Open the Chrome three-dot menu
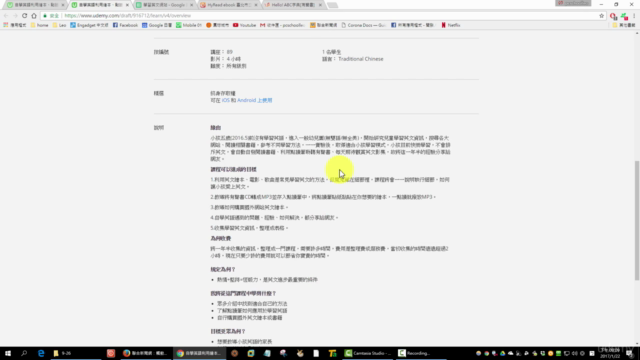 tap(634, 16)
